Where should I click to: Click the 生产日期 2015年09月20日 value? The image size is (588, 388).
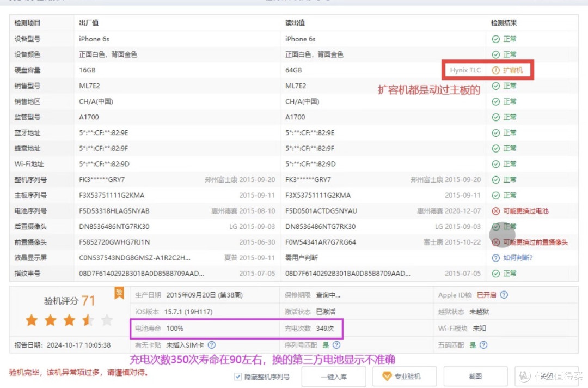click(x=204, y=295)
